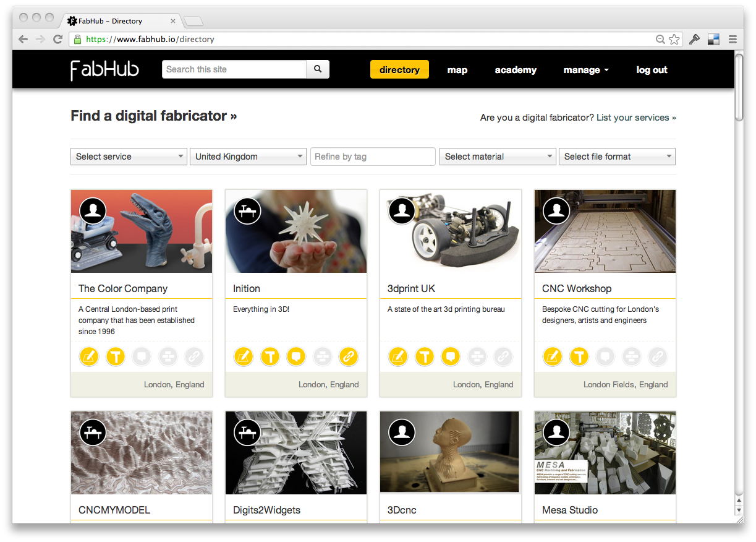The height and width of the screenshot is (542, 756).
Task: Click the profile badge on 3dprint UK image
Action: tap(402, 211)
